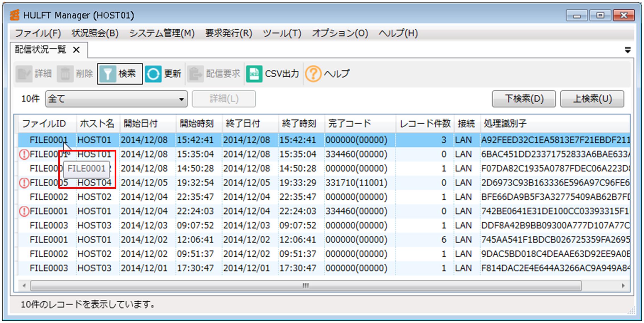Click start time 09:07:52 cell

195,226
